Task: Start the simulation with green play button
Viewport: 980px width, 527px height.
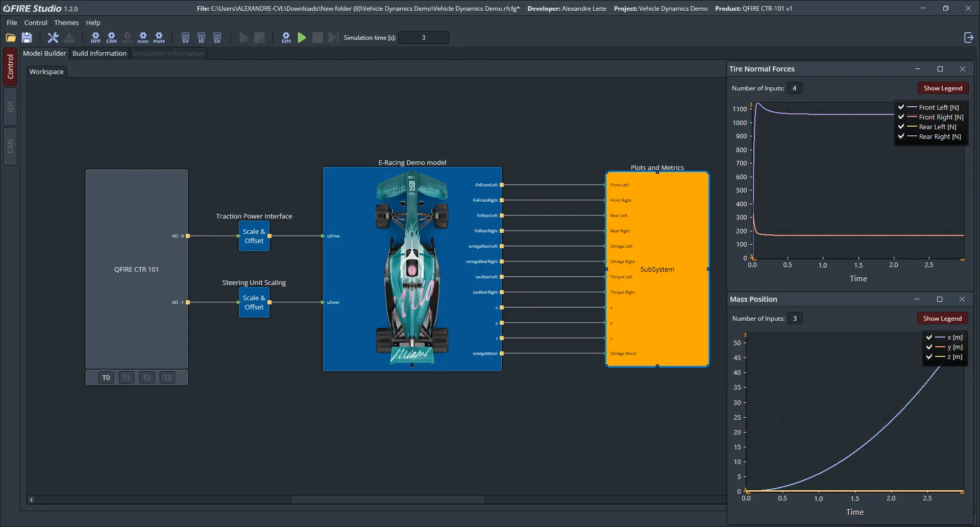Action: 302,37
